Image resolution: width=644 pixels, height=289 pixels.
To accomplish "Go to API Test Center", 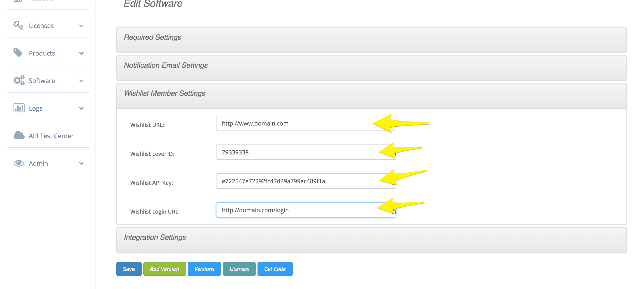I will (x=48, y=136).
